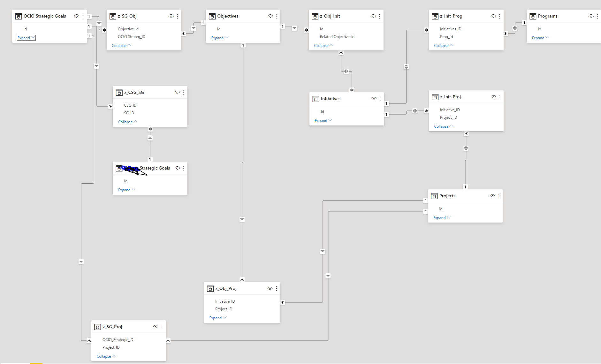Toggle visibility of OCIO Strategic Goals table

pos(76,16)
